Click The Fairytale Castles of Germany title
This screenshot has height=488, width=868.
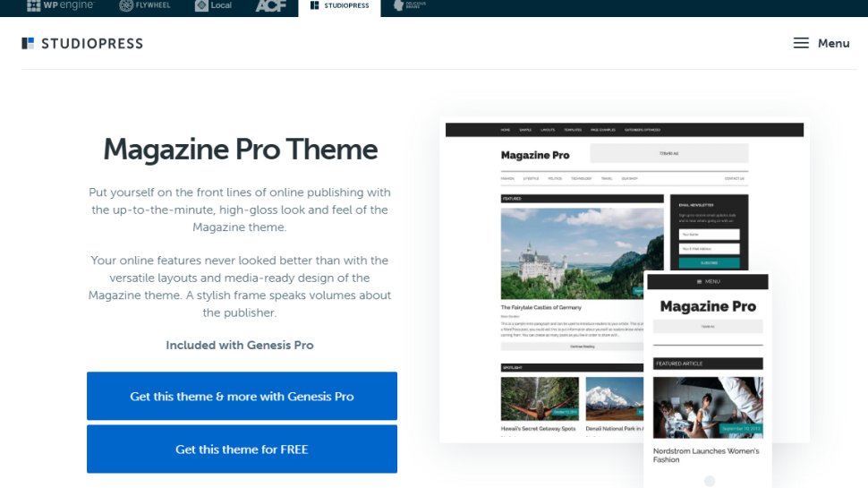click(540, 307)
